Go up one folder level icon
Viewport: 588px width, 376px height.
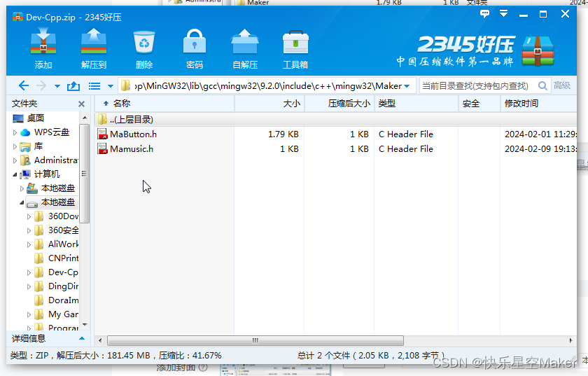click(73, 86)
